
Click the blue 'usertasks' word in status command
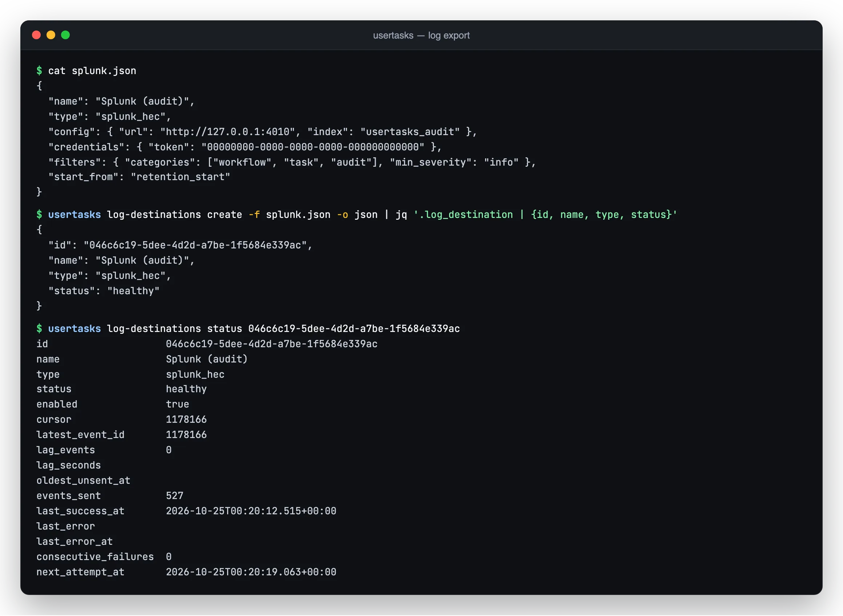[74, 329]
